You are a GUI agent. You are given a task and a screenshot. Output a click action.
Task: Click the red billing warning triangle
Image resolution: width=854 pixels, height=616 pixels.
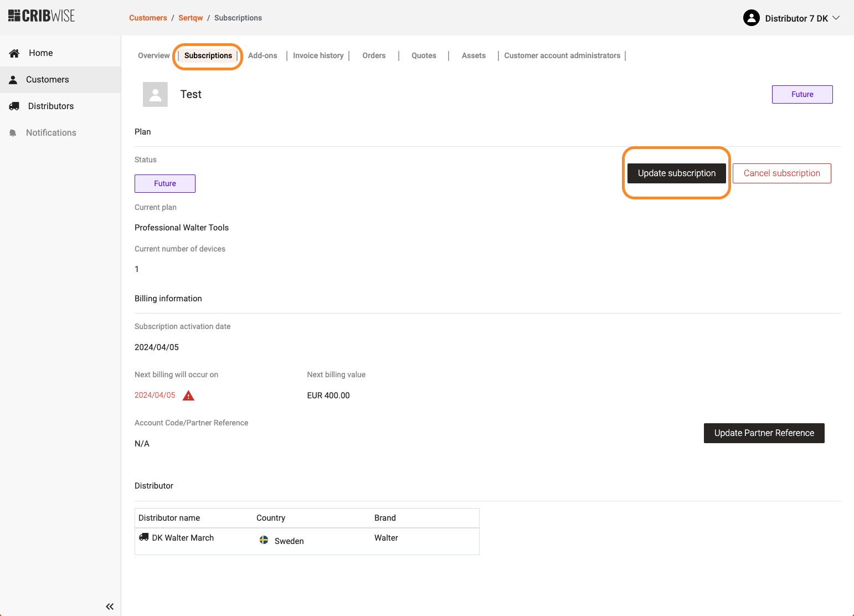(188, 396)
